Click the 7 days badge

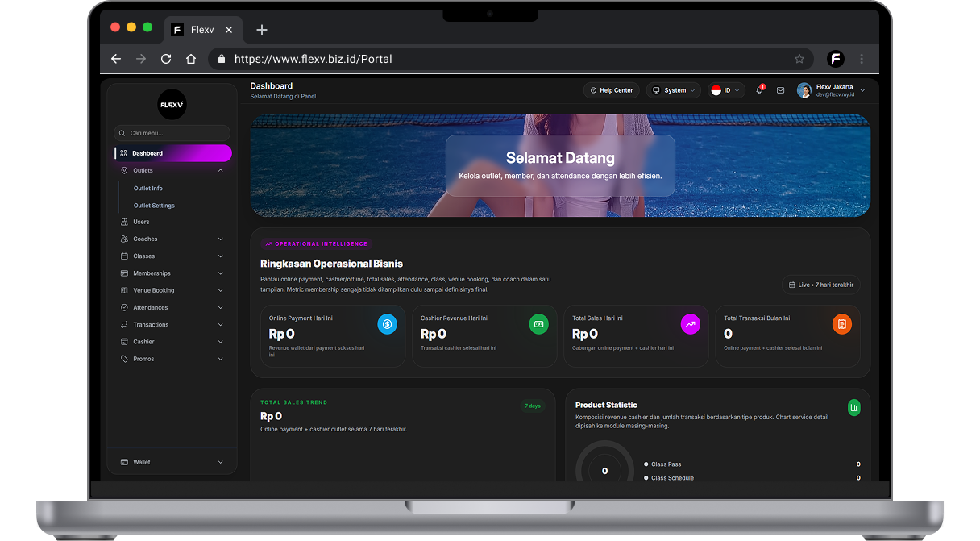(533, 406)
